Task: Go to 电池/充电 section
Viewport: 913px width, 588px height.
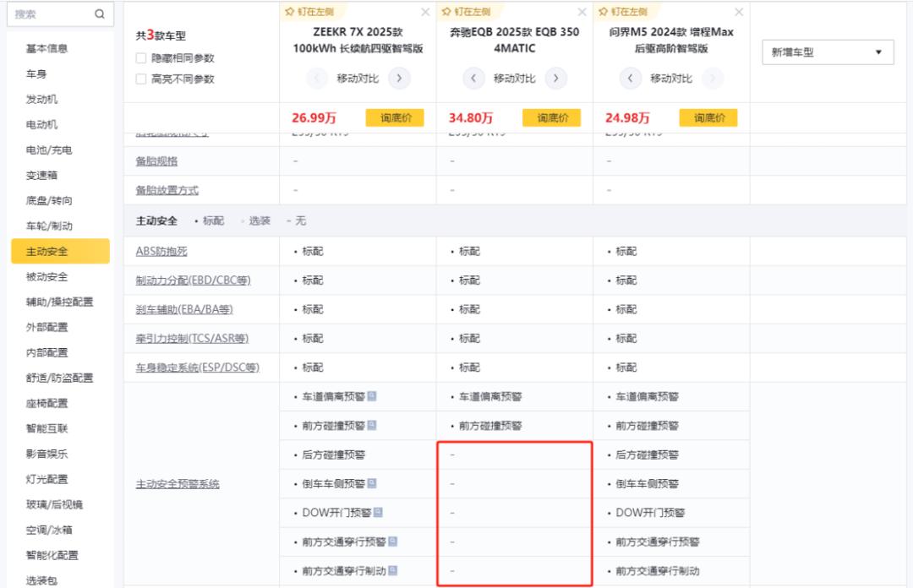Action: (50, 150)
